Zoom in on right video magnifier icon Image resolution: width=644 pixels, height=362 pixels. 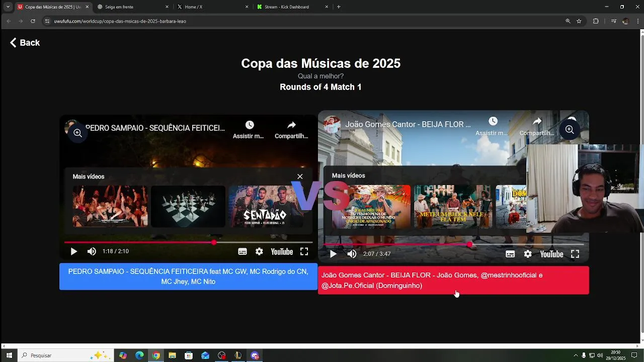point(569,129)
